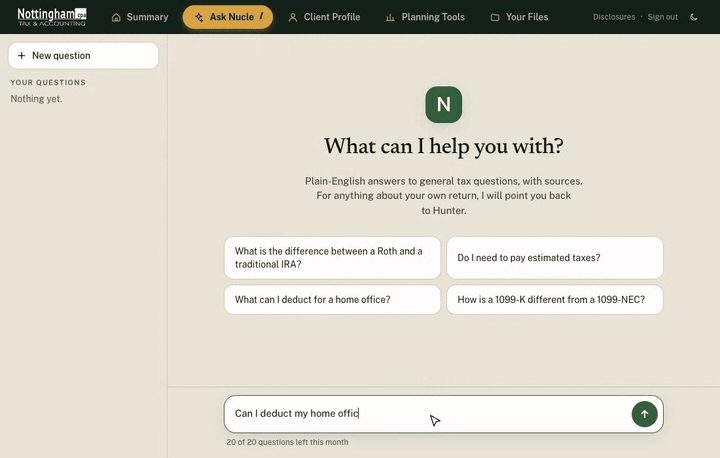Click the plus icon in New question
Viewport: 720px width, 458px height.
tap(21, 56)
